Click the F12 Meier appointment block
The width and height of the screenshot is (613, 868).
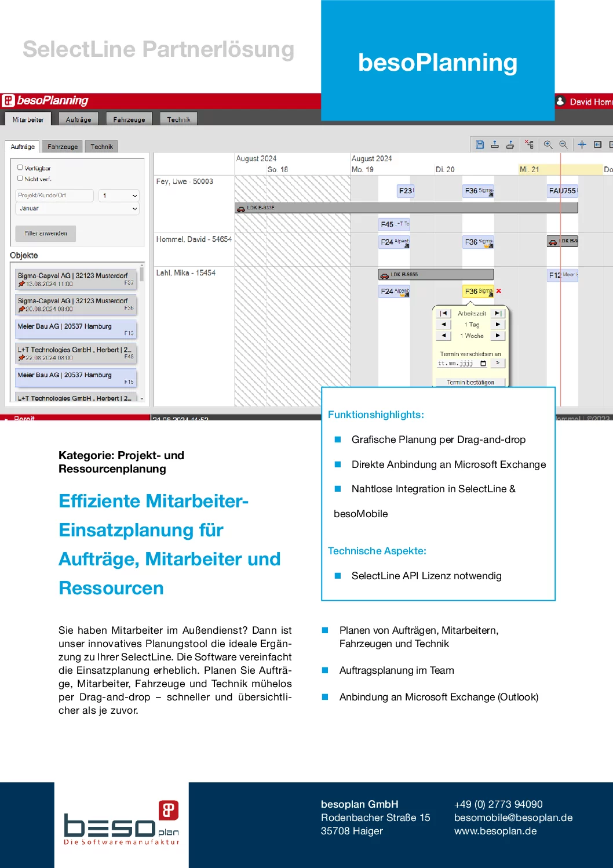click(x=563, y=275)
